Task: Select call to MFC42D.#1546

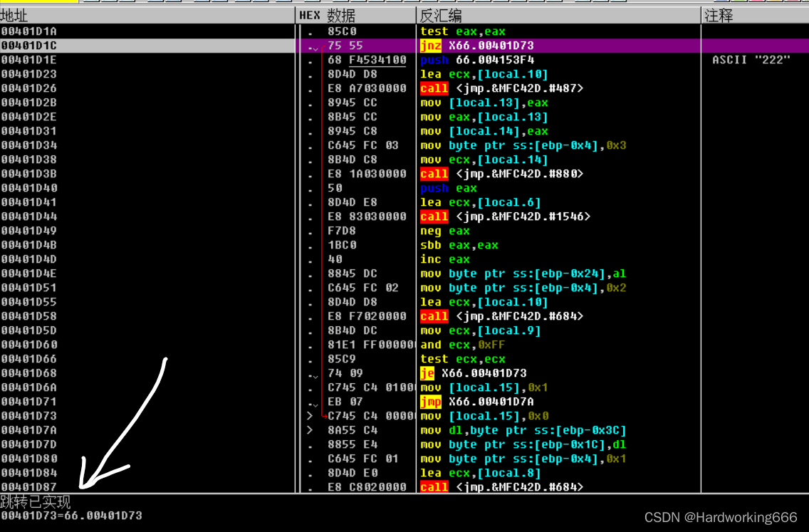Action: point(505,217)
